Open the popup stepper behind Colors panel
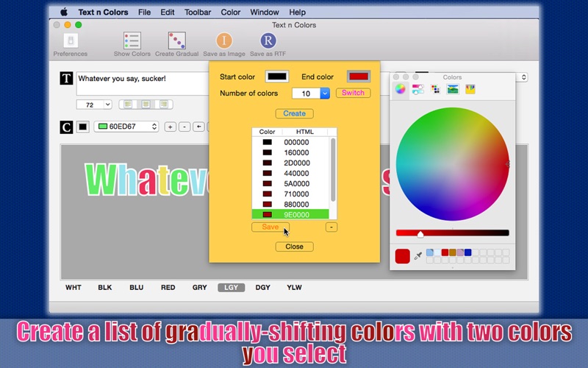Image resolution: width=588 pixels, height=368 pixels. point(523,77)
